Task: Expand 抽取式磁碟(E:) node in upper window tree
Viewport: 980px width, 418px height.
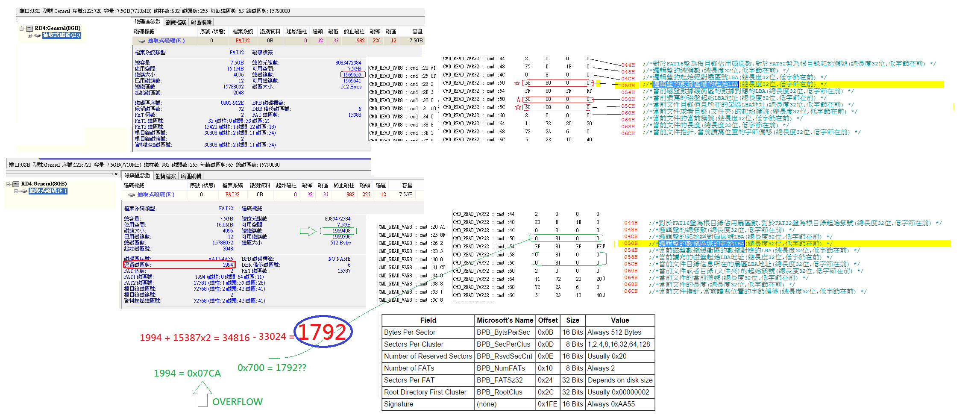Action: click(x=29, y=35)
